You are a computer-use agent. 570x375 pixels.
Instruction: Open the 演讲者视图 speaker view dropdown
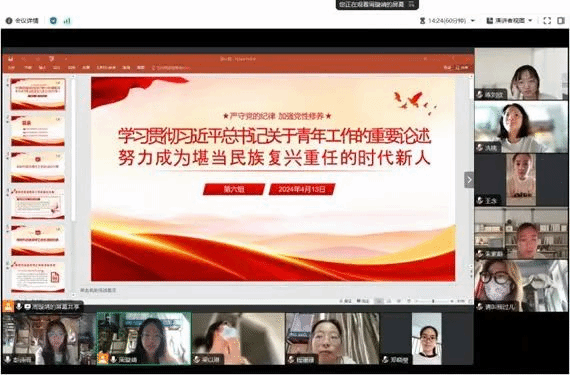[x=510, y=21]
